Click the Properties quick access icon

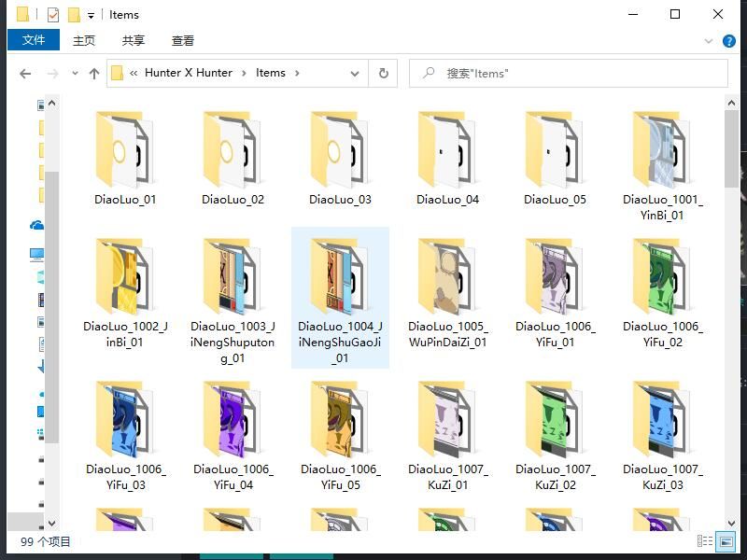[x=53, y=15]
